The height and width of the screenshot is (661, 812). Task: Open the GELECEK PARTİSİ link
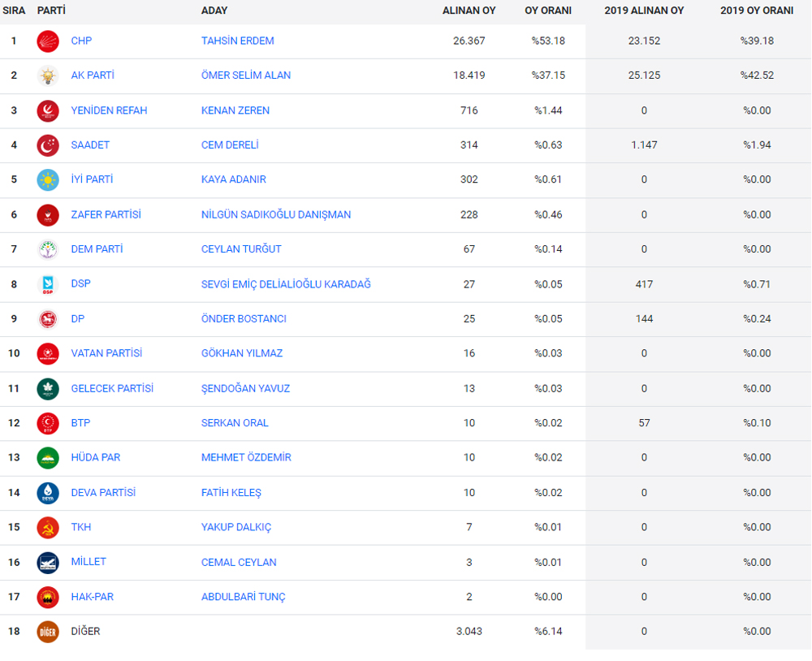tap(112, 388)
